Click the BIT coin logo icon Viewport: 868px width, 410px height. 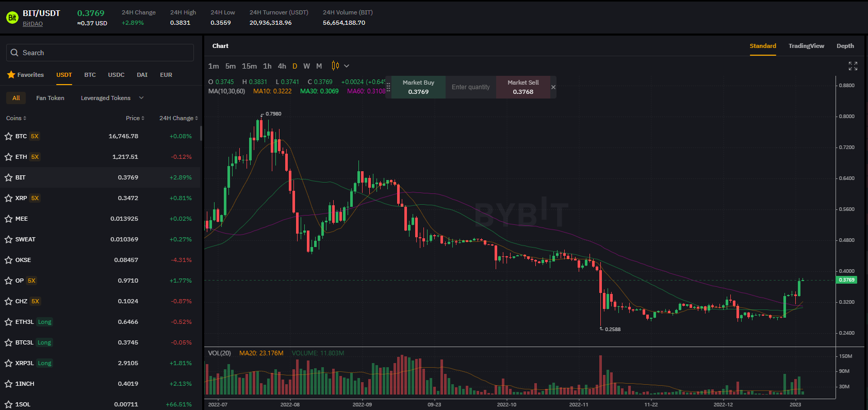point(12,18)
